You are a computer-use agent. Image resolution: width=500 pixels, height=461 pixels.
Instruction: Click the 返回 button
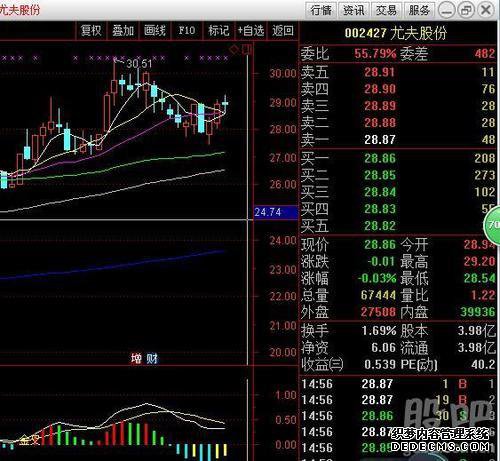[283, 31]
